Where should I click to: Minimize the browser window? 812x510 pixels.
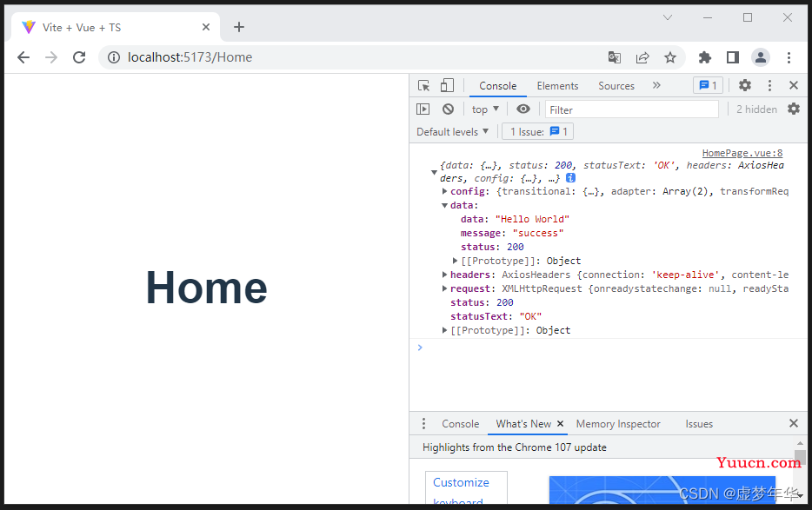(708, 17)
